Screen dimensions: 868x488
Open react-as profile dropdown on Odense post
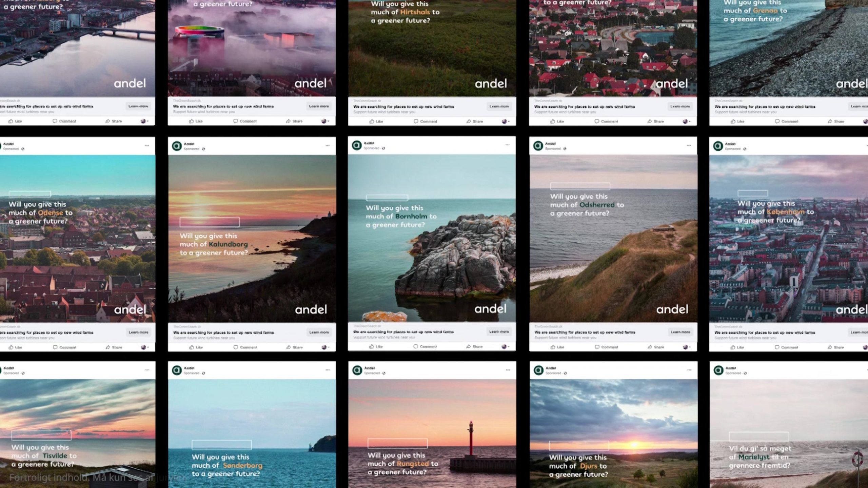(x=145, y=347)
